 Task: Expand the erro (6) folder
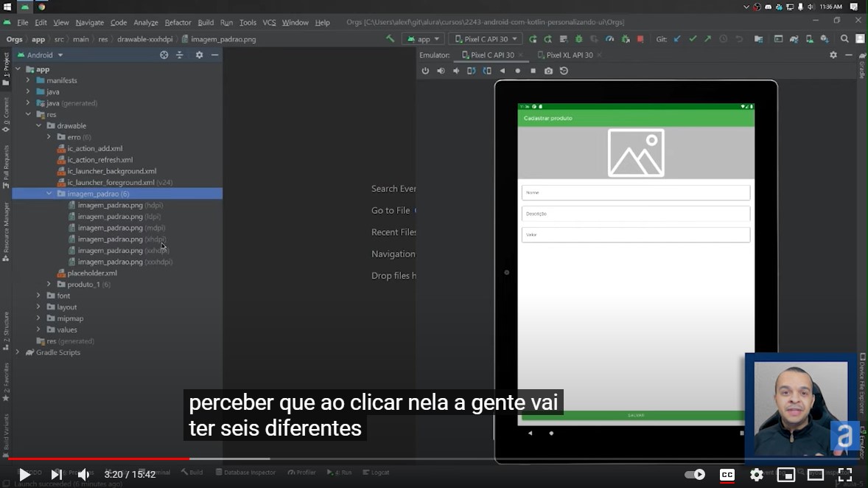[49, 137]
